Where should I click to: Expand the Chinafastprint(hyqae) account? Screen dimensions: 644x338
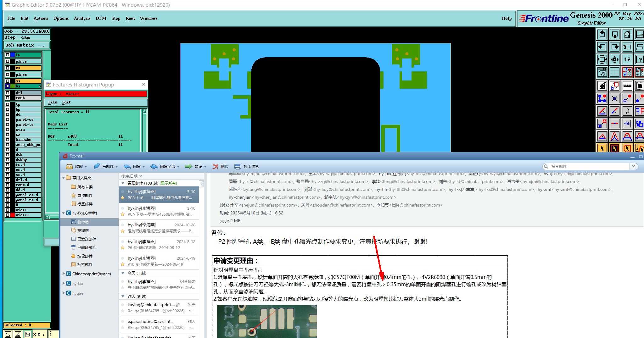(64, 274)
